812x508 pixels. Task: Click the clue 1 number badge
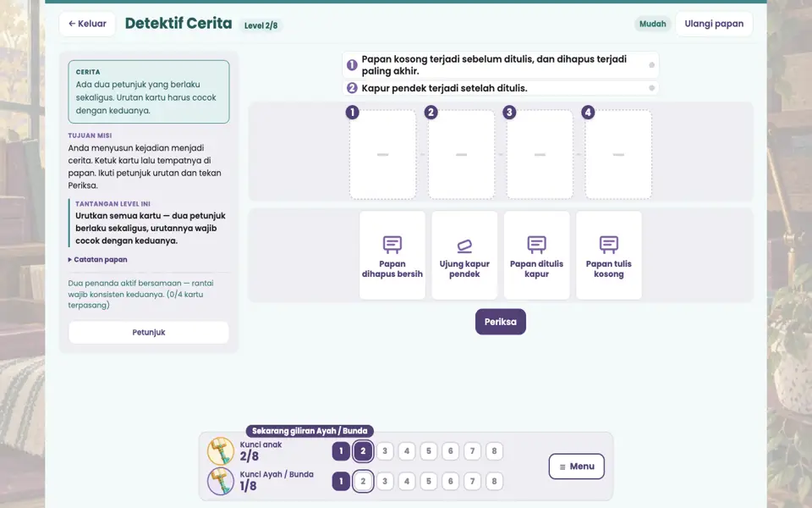pyautogui.click(x=352, y=65)
